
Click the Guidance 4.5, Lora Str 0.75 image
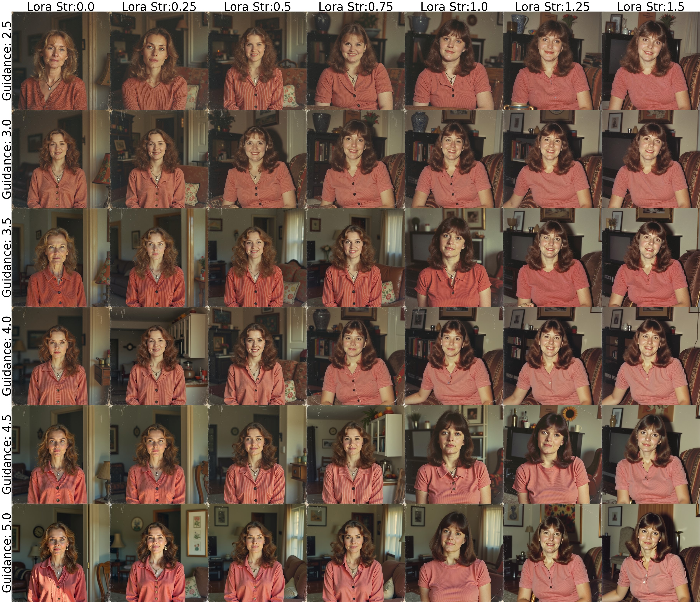tap(356, 454)
